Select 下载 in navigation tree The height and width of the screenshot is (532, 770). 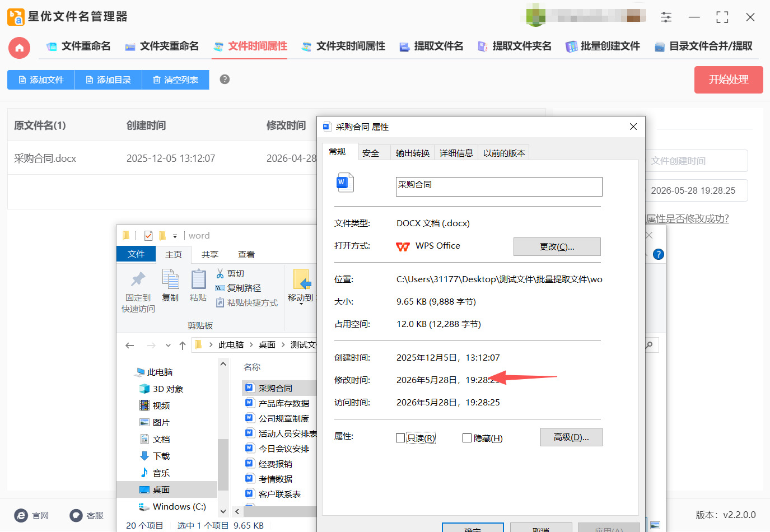point(154,456)
